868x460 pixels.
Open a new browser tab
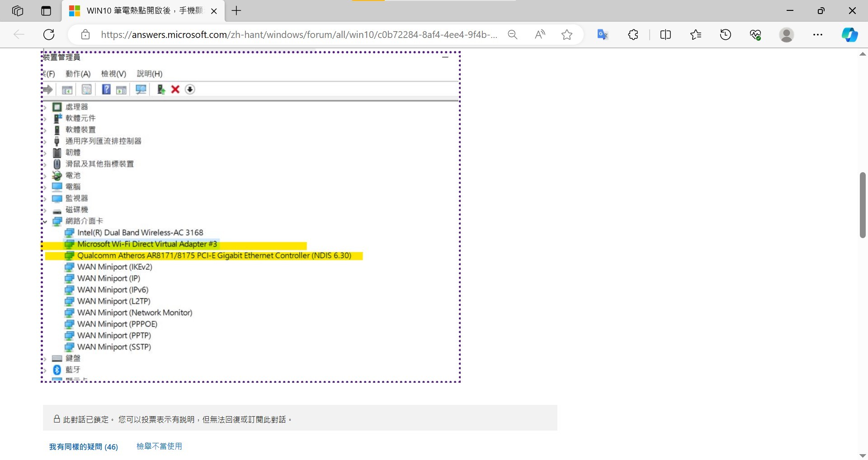(x=236, y=11)
